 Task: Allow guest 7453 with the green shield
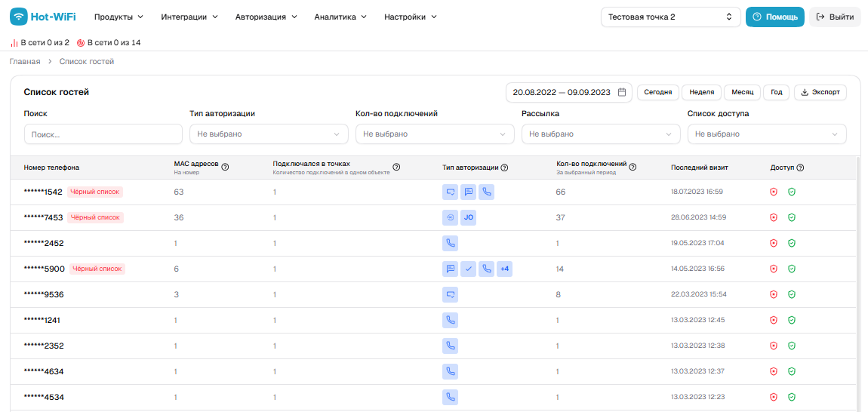coord(792,217)
